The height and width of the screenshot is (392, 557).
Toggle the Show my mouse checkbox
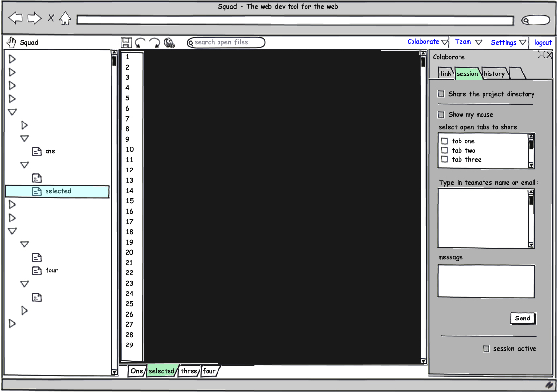point(441,114)
